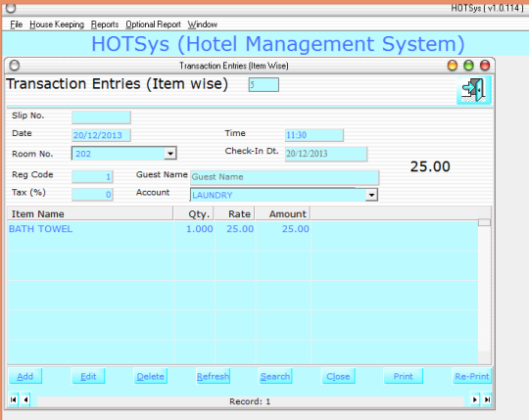Go to previous record arrow
Screen dimensions: 529x420
25,399
